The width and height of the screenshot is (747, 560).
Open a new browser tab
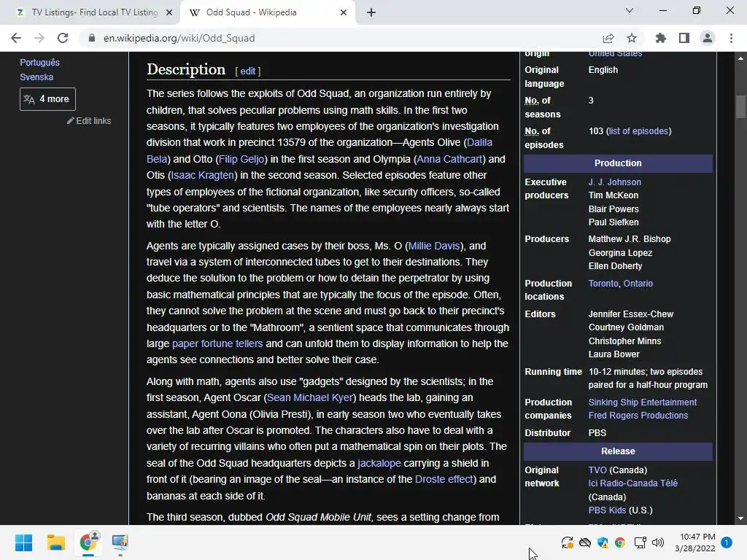(371, 13)
